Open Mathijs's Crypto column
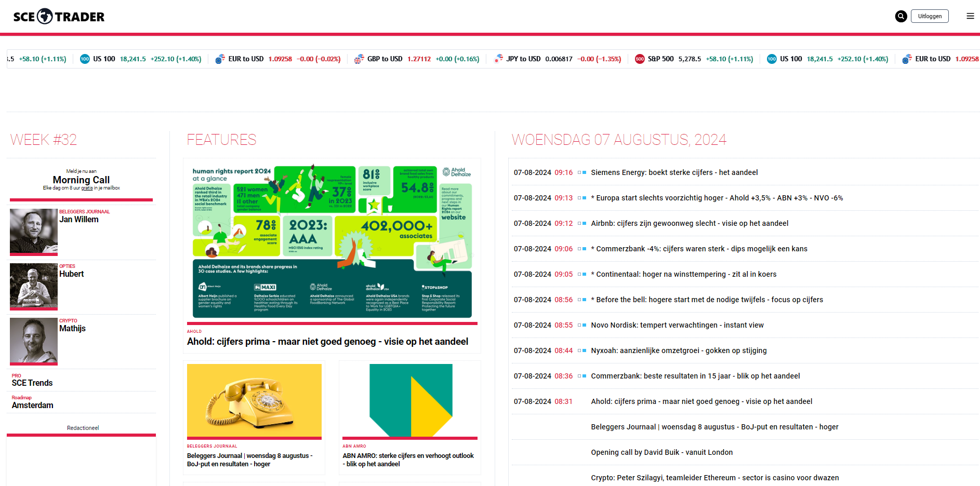The image size is (980, 486). click(x=73, y=329)
